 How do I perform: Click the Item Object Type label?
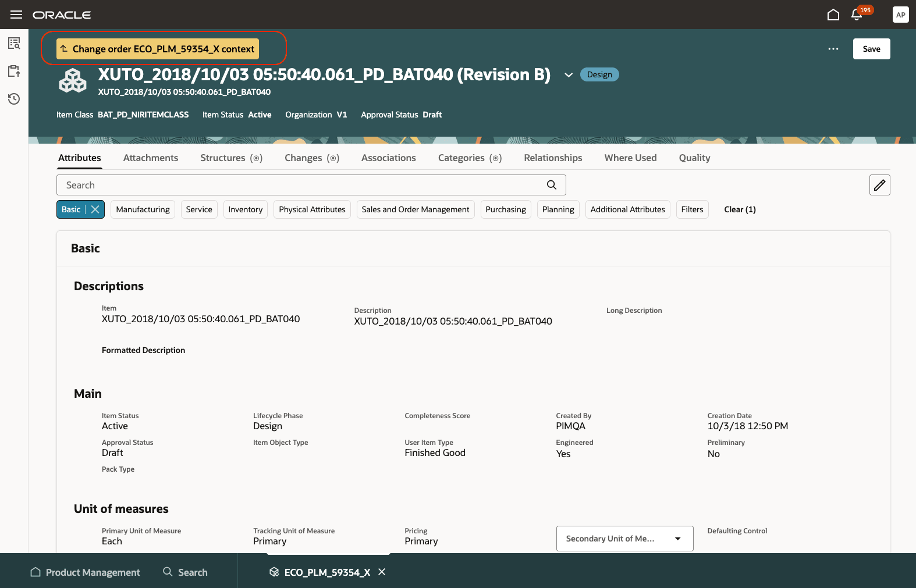click(x=281, y=443)
